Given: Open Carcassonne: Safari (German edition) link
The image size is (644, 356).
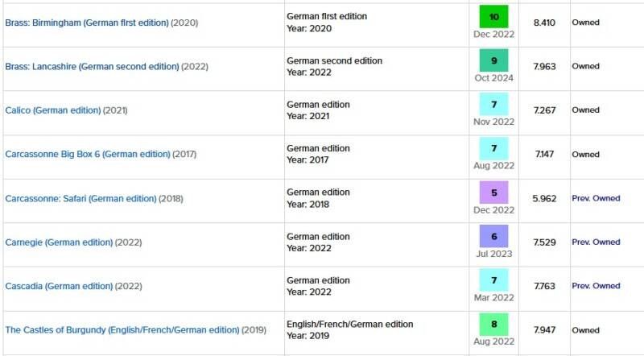Looking at the screenshot, I should click(80, 198).
